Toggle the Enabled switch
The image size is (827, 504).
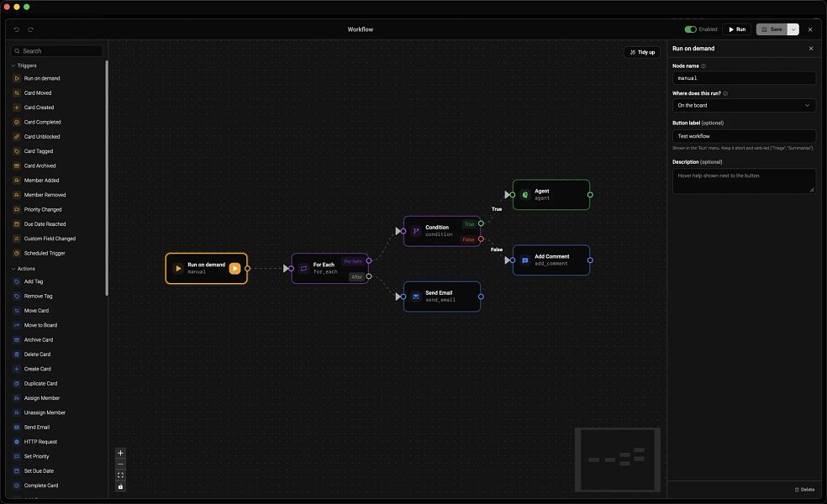click(690, 29)
